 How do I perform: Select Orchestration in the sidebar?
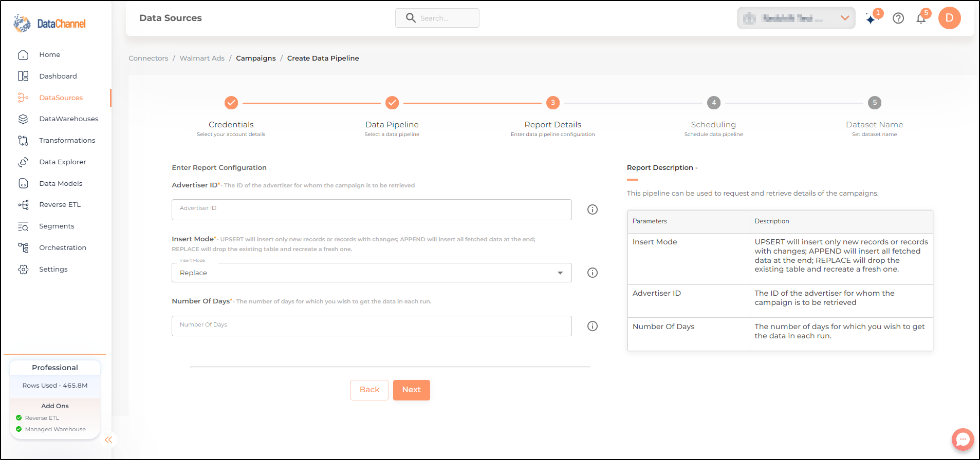63,248
